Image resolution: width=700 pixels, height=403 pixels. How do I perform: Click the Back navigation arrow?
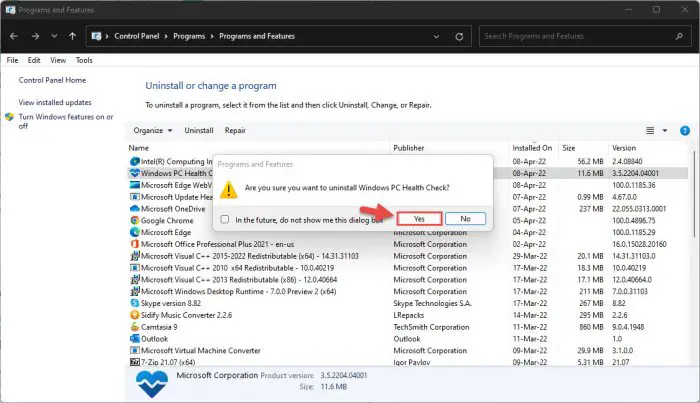(14, 36)
